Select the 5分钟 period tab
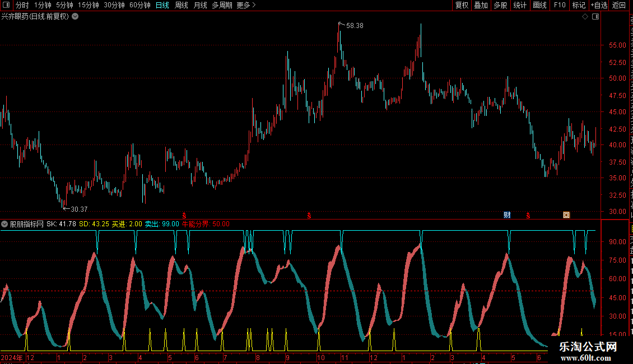Viewport: 633px width, 364px height. click(x=64, y=5)
